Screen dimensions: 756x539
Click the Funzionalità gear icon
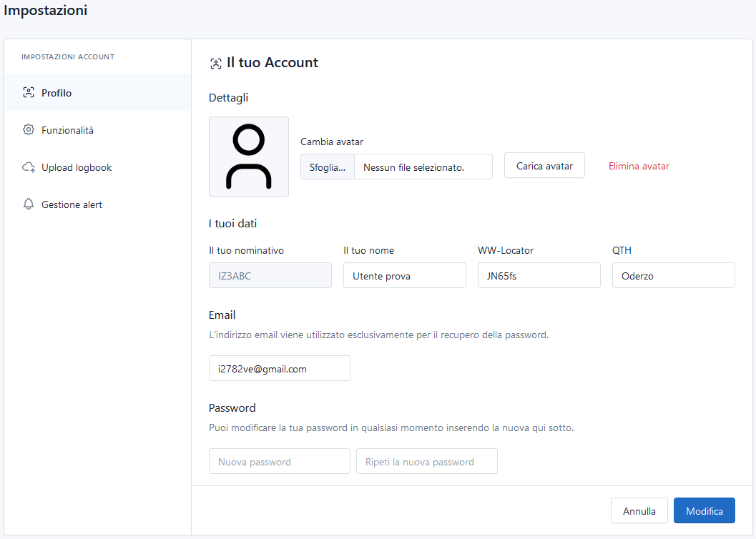28,129
